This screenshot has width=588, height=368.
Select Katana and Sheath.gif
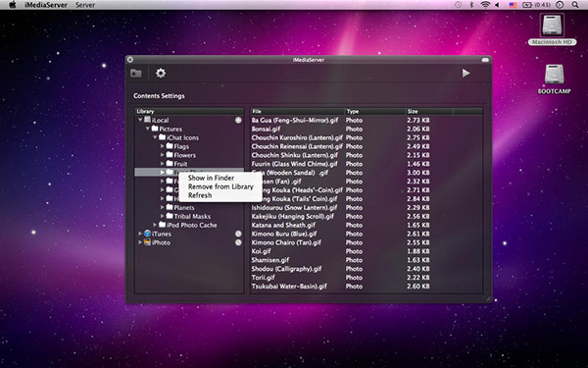point(283,225)
